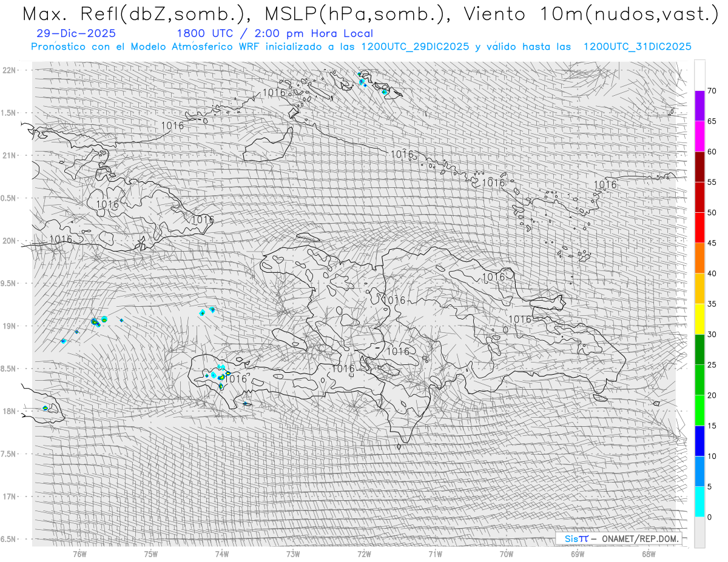The image size is (728, 562).
Task: Click the map title starting with 'Max. Refl(dbZ,somb.)'
Action: (x=371, y=15)
